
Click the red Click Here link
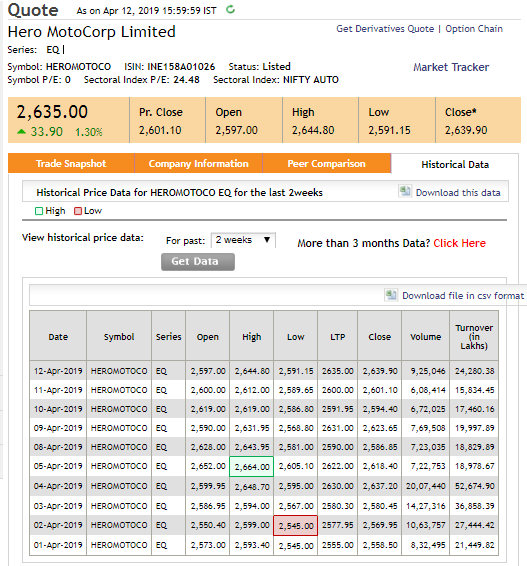click(460, 243)
